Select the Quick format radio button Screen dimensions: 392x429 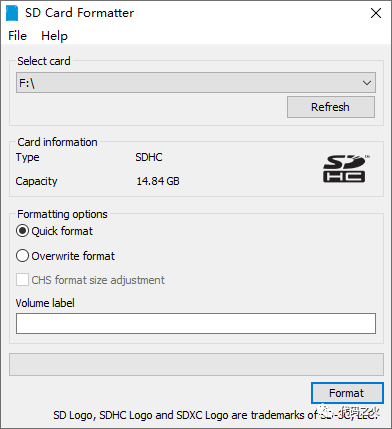[22, 231]
